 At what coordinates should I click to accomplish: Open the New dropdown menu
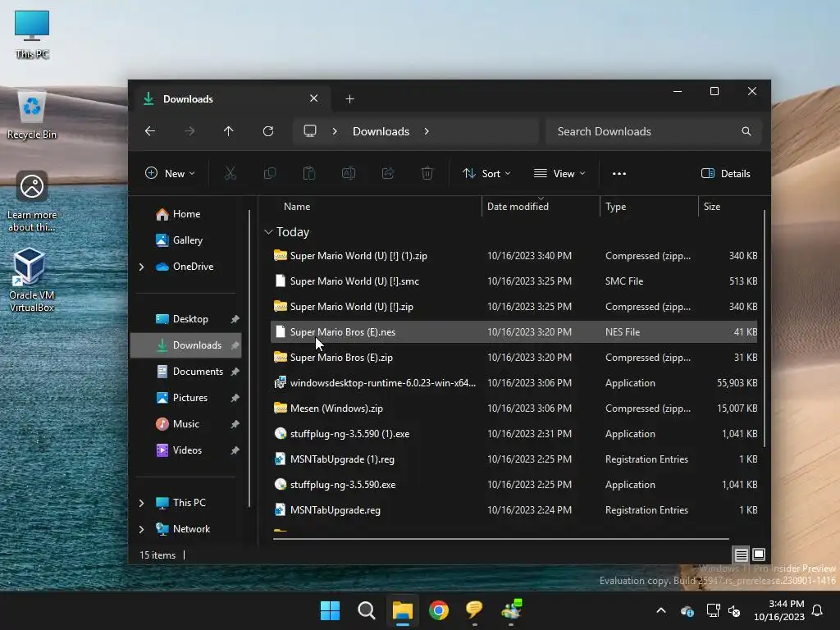pyautogui.click(x=170, y=174)
